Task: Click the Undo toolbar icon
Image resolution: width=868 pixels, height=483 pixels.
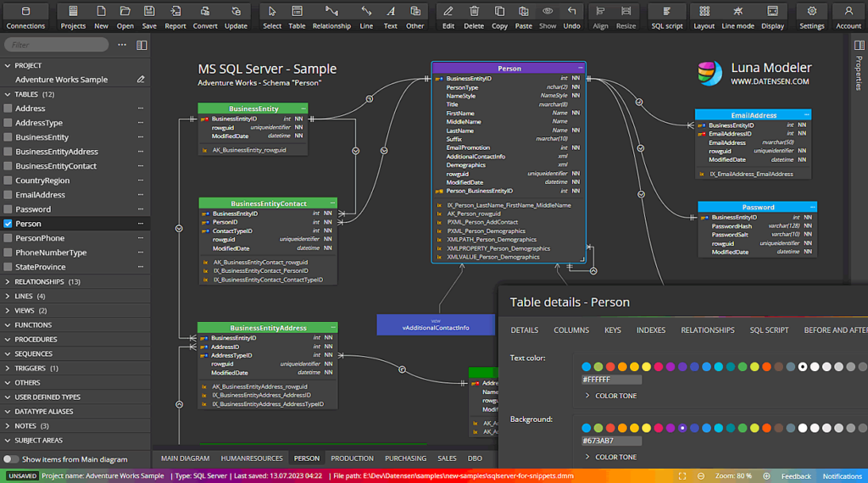Action: [x=572, y=17]
